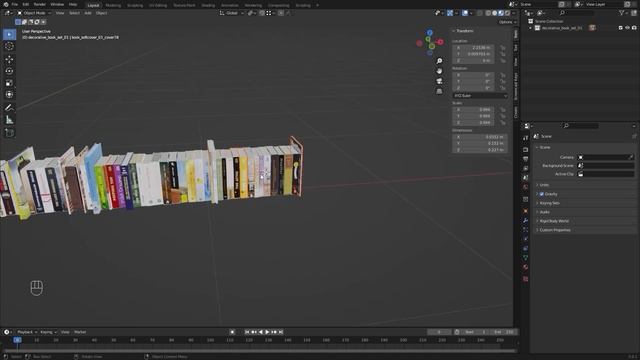Open the Edit menu
Viewport: 640px width, 360px height.
26,4
